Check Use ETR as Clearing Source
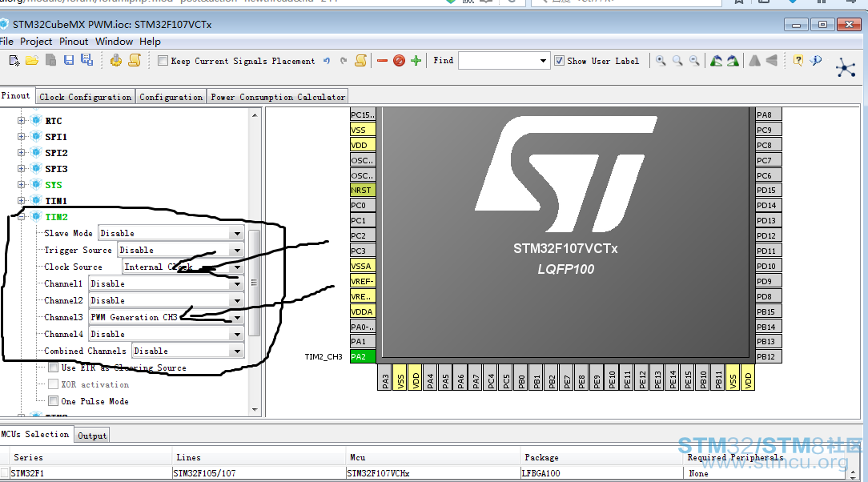This screenshot has height=482, width=868. (53, 367)
